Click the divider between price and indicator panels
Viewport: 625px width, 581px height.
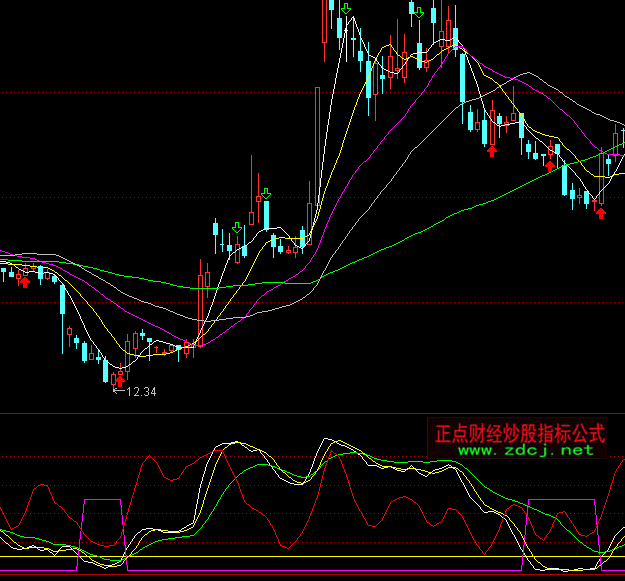[x=312, y=412]
